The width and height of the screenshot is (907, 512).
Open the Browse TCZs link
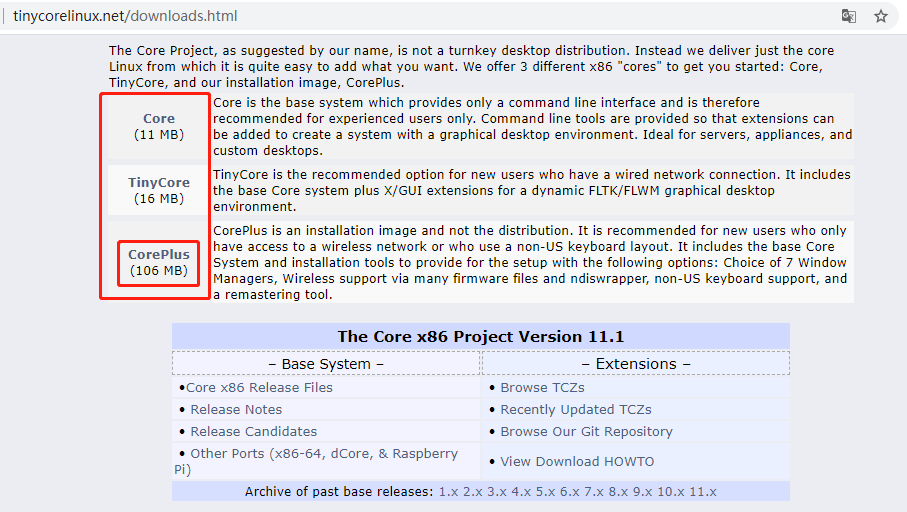tap(542, 388)
